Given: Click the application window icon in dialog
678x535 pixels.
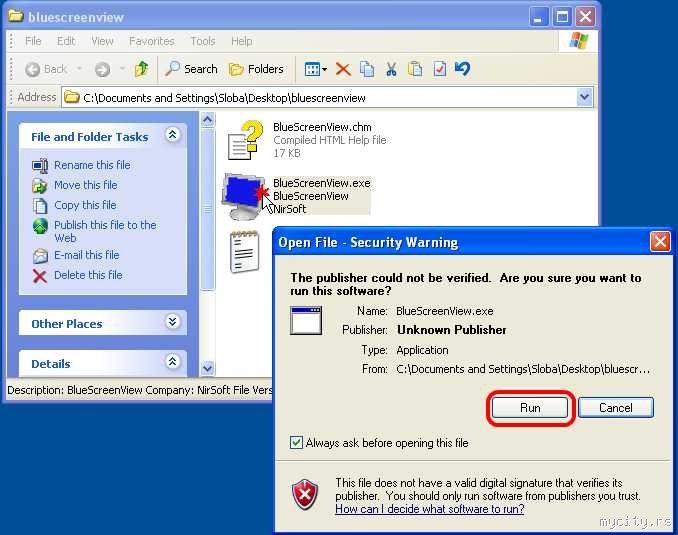Looking at the screenshot, I should (x=306, y=320).
